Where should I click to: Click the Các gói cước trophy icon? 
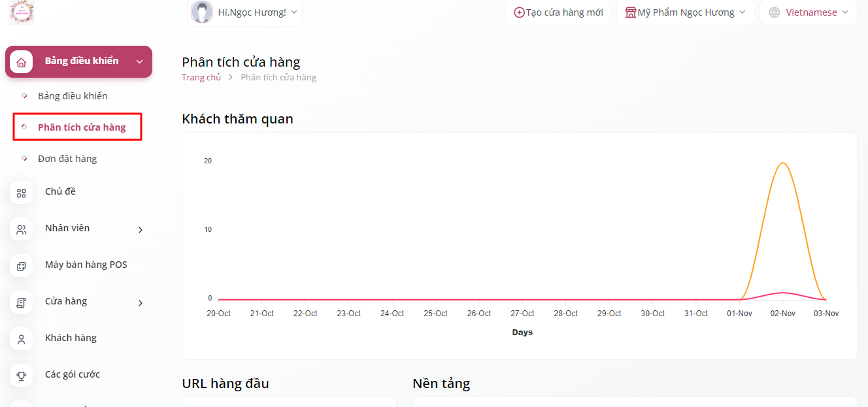click(x=22, y=376)
